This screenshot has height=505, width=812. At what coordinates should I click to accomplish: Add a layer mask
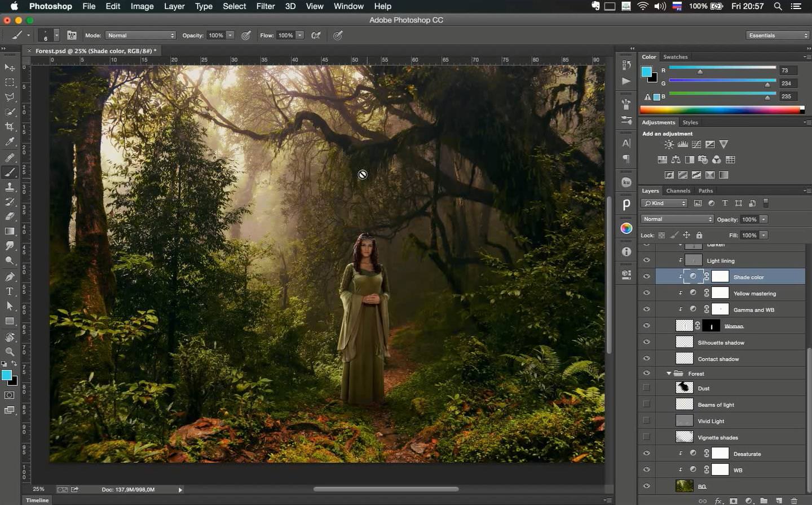(734, 500)
